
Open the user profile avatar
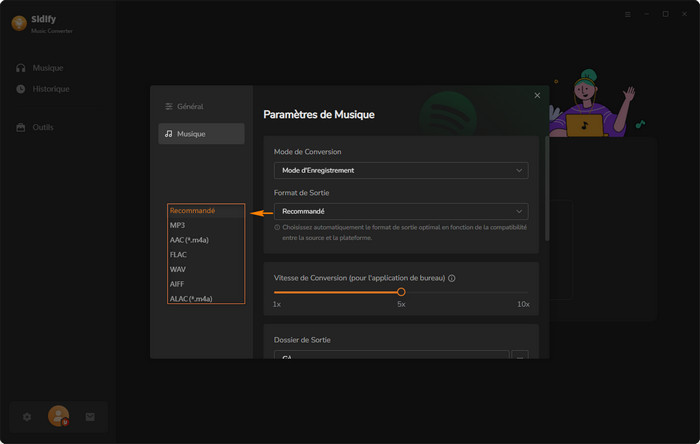58,416
